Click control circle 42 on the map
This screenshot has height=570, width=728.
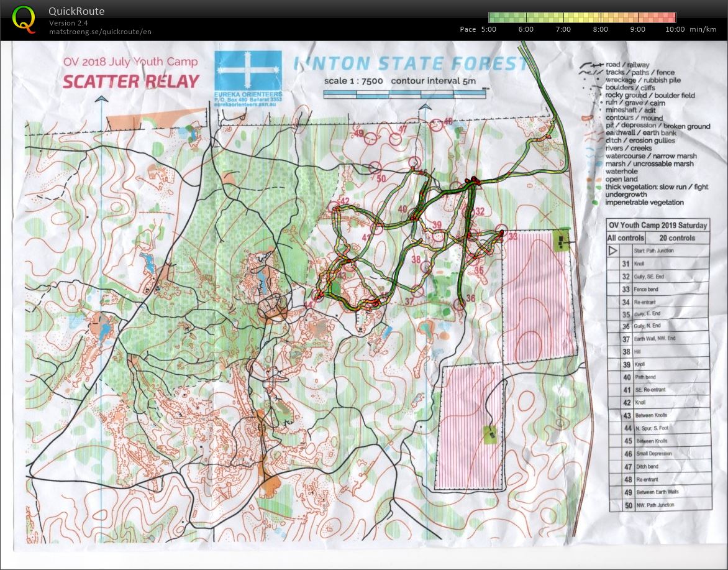(x=334, y=207)
